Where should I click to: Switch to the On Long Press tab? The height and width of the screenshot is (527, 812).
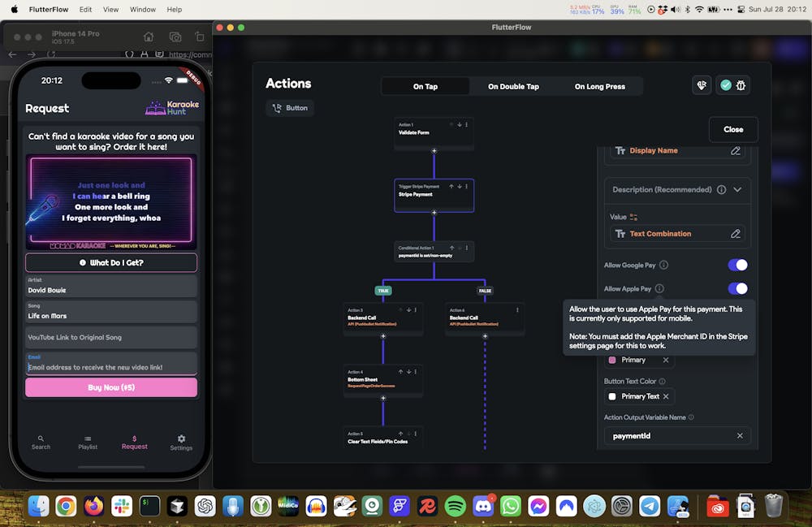pyautogui.click(x=600, y=86)
